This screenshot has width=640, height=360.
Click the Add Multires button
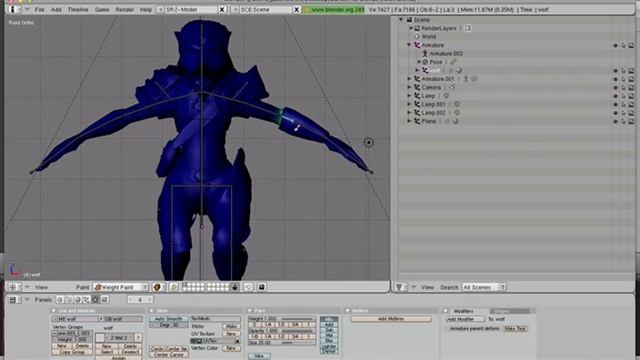[x=391, y=319]
